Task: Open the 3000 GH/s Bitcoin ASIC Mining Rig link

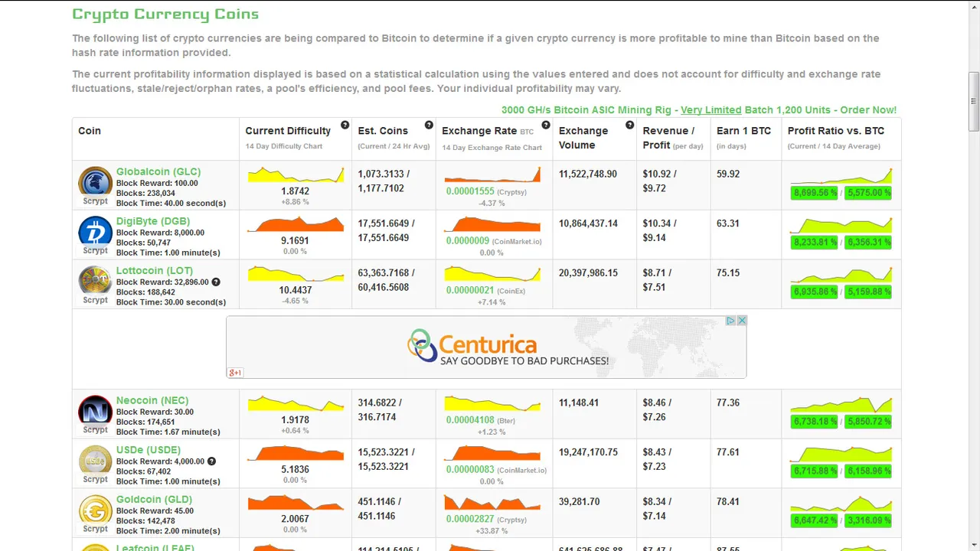Action: tap(699, 110)
